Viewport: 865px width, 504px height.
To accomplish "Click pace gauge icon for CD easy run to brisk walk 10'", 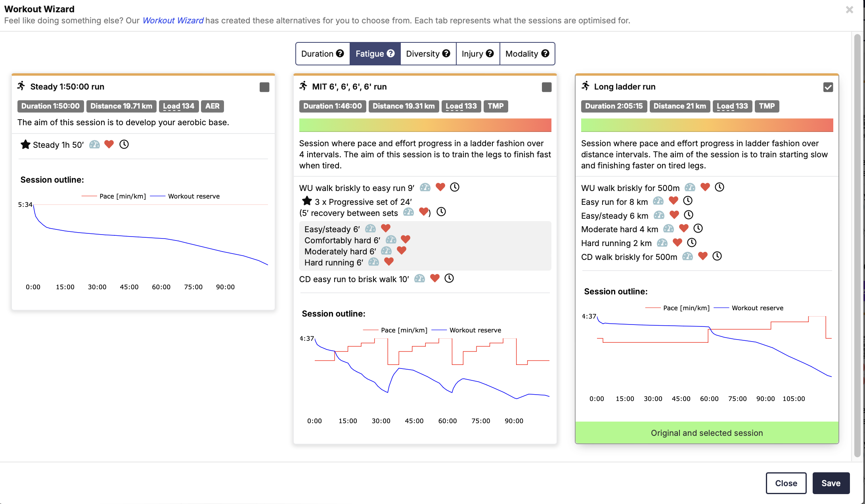I will 419,279.
